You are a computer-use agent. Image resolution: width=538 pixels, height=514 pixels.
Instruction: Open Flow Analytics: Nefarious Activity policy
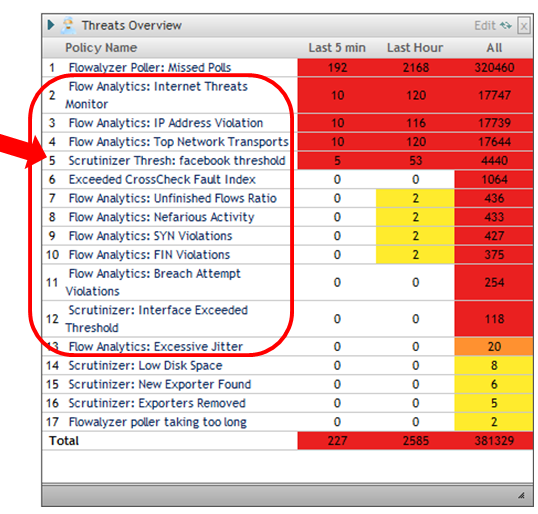[161, 217]
